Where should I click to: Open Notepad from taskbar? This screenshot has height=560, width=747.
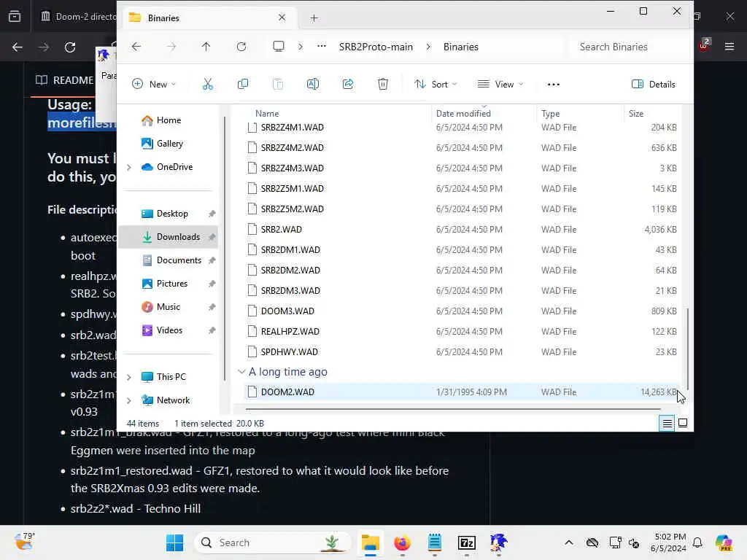(x=435, y=542)
